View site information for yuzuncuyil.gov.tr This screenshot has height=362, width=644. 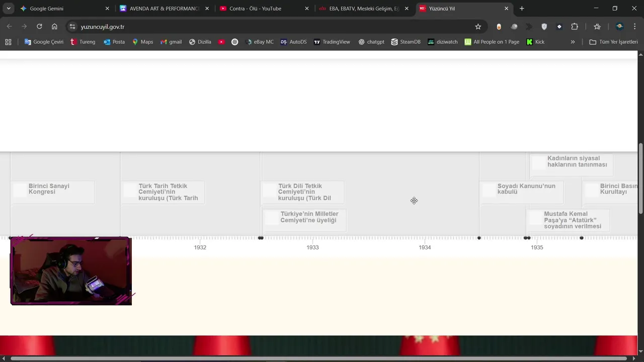click(x=72, y=27)
